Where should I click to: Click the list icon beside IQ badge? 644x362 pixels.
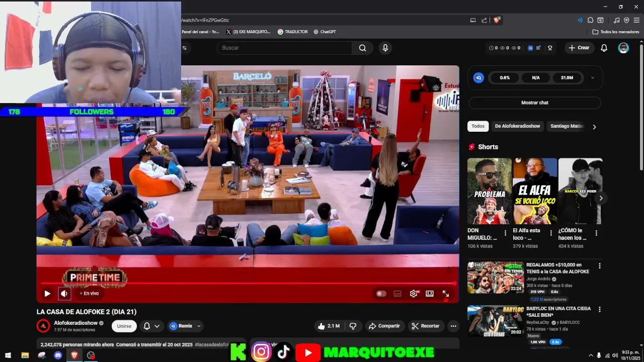tap(538, 48)
